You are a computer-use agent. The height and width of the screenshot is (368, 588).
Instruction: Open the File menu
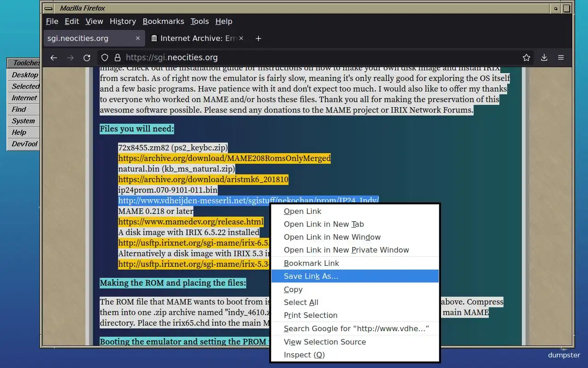coord(52,21)
